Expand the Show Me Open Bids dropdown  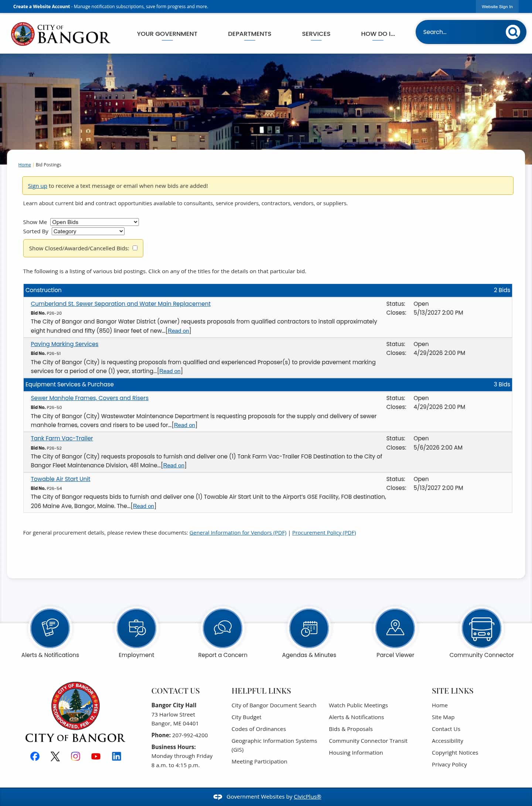(95, 222)
